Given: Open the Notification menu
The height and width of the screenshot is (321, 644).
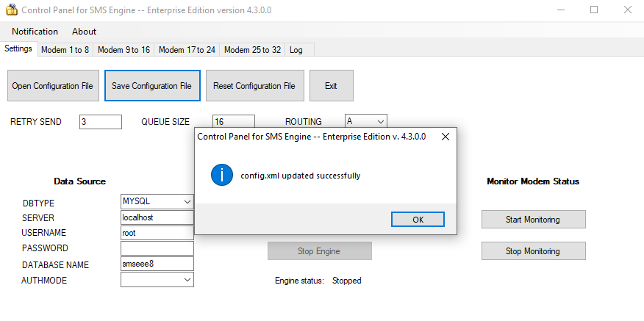Looking at the screenshot, I should 35,32.
